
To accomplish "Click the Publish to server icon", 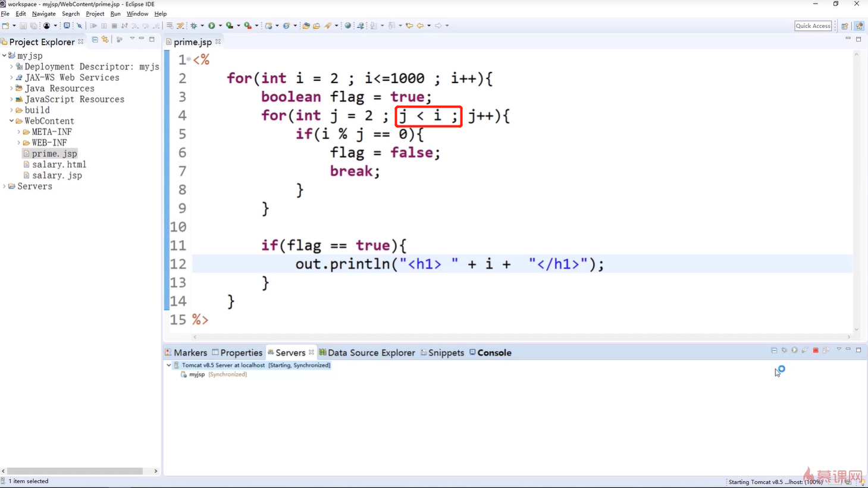I will coord(826,351).
